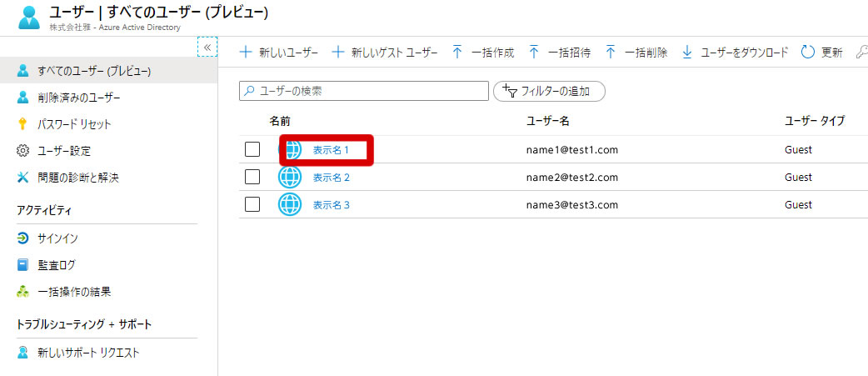
Task: Go to パスワード リセット menu item
Action: (74, 124)
